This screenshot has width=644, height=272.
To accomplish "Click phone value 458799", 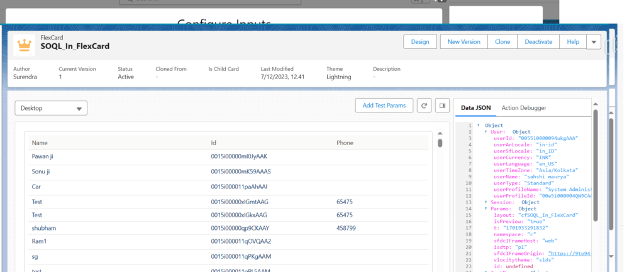I will (x=347, y=227).
